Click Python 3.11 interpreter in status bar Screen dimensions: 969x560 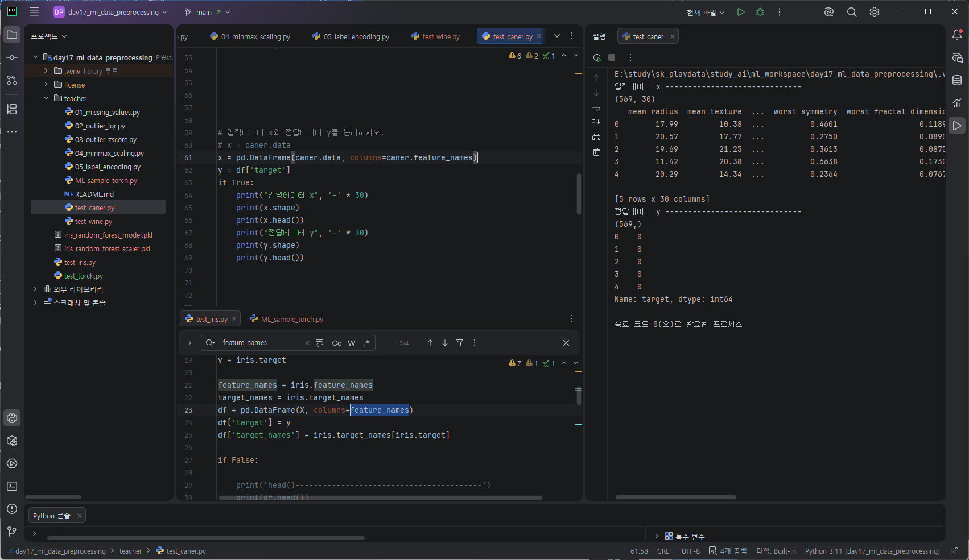click(872, 551)
